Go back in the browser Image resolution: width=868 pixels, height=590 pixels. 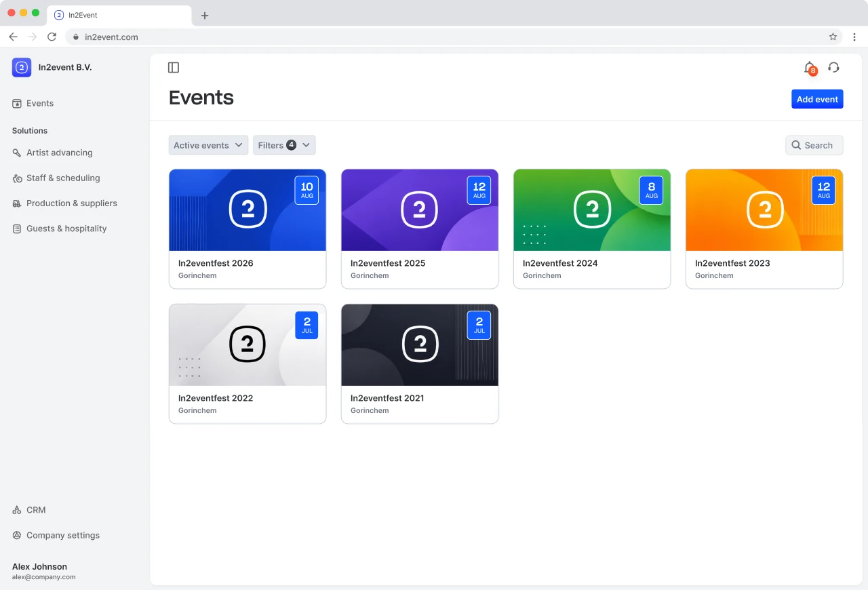pyautogui.click(x=13, y=37)
